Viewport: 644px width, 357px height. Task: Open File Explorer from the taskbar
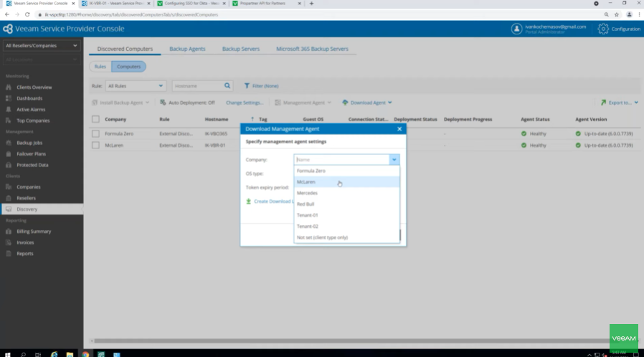pos(70,354)
